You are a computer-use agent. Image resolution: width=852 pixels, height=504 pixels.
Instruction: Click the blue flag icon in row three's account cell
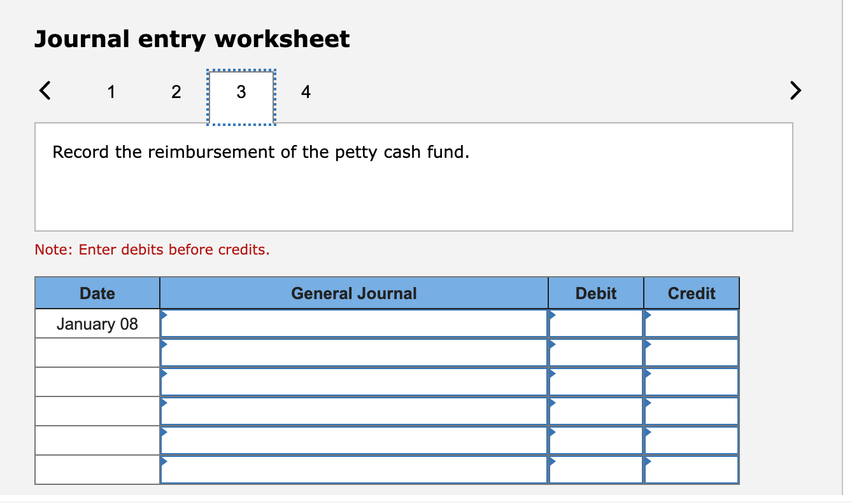(164, 375)
